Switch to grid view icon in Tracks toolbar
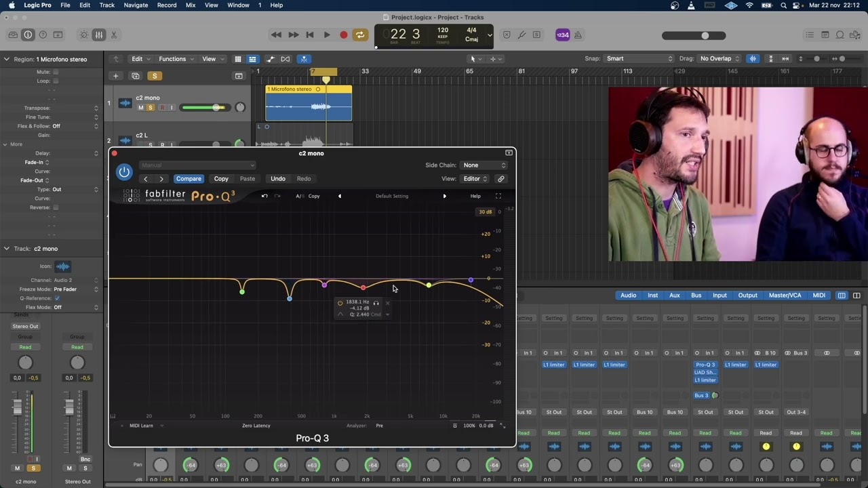The height and width of the screenshot is (488, 868). [x=237, y=59]
